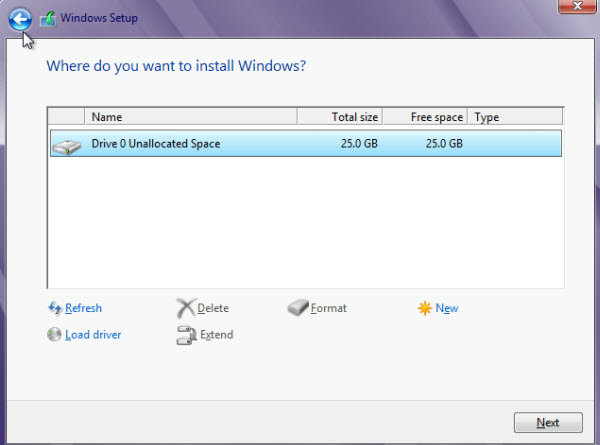
Task: Go back with the blue arrow button
Action: 20,19
